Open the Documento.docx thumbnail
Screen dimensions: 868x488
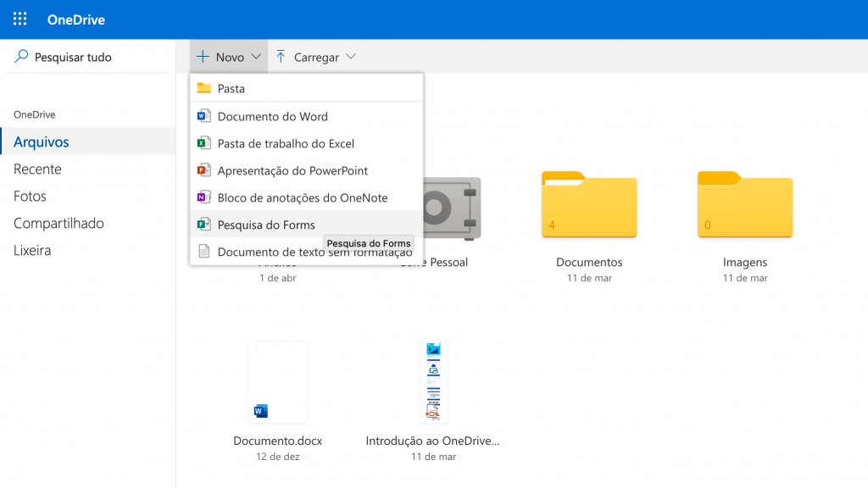[x=277, y=382]
